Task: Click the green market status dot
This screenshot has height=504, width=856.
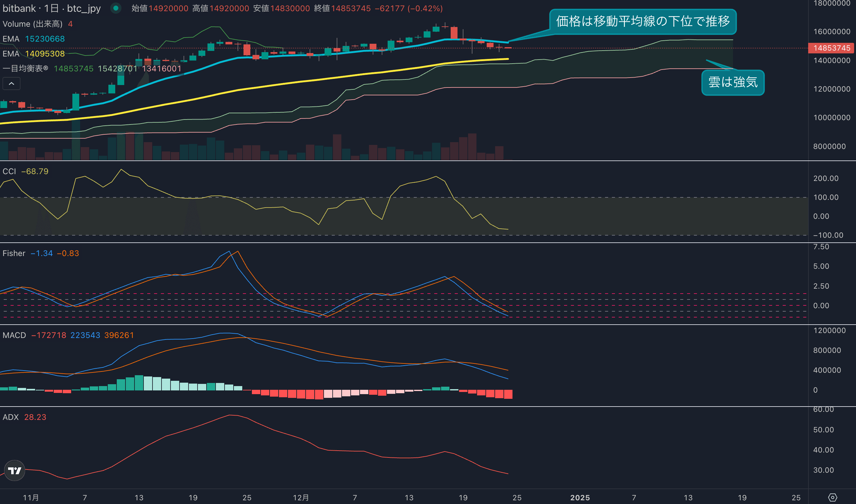Action: pos(116,8)
